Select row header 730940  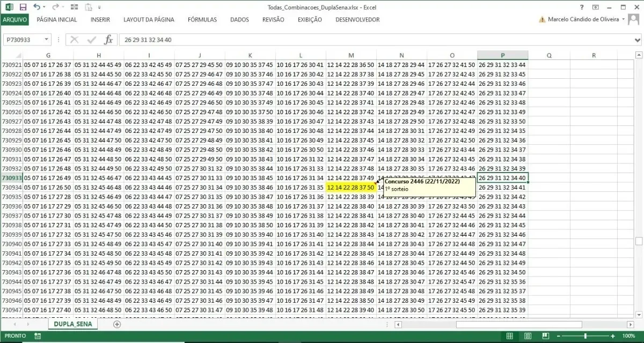tap(11, 243)
